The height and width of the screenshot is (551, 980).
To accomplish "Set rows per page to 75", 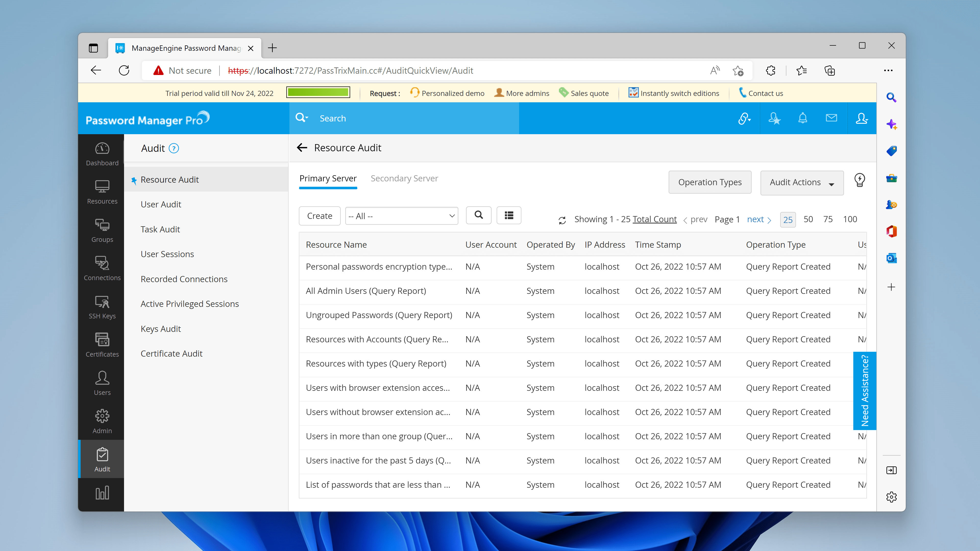I will [x=828, y=219].
